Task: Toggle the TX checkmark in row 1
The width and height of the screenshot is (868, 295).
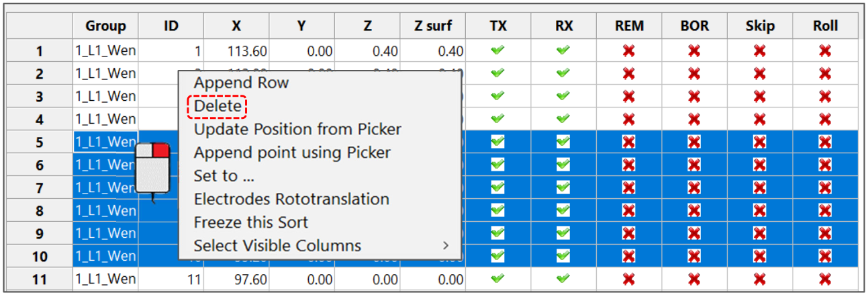Action: (497, 50)
